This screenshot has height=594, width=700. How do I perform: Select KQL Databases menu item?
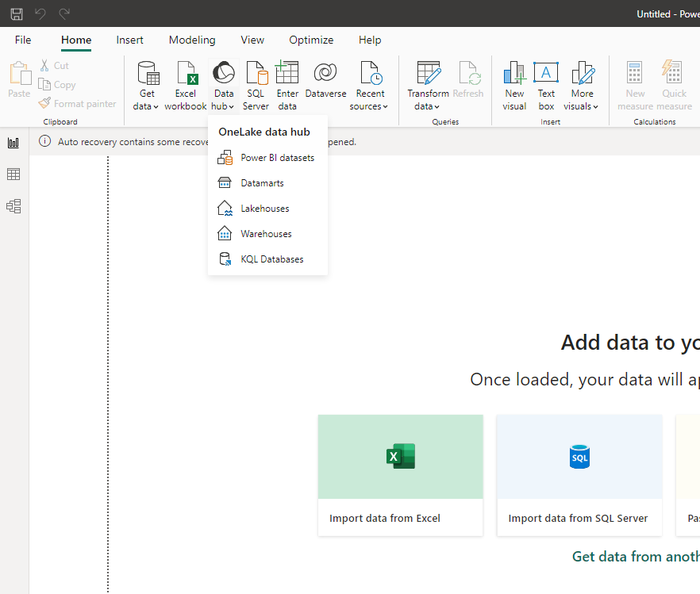click(268, 259)
